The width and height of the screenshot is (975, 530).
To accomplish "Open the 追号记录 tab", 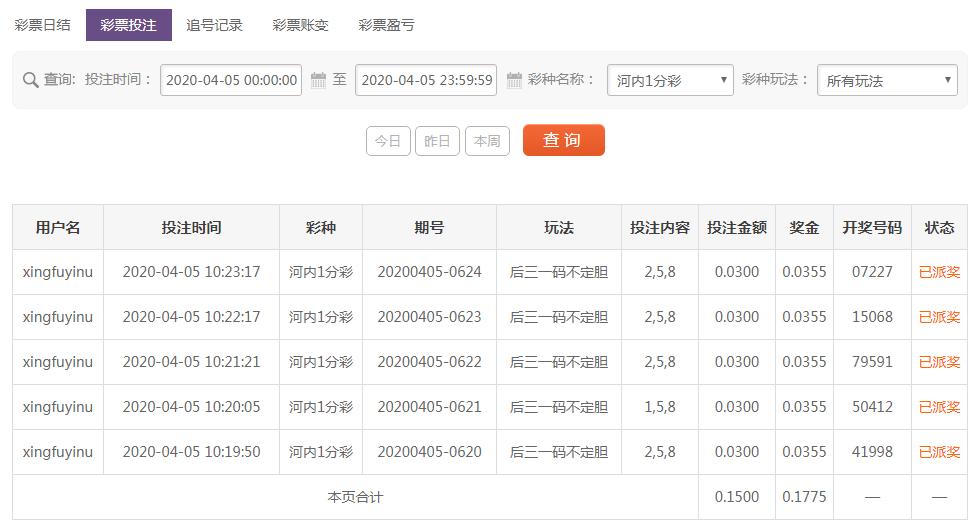I will tap(215, 25).
